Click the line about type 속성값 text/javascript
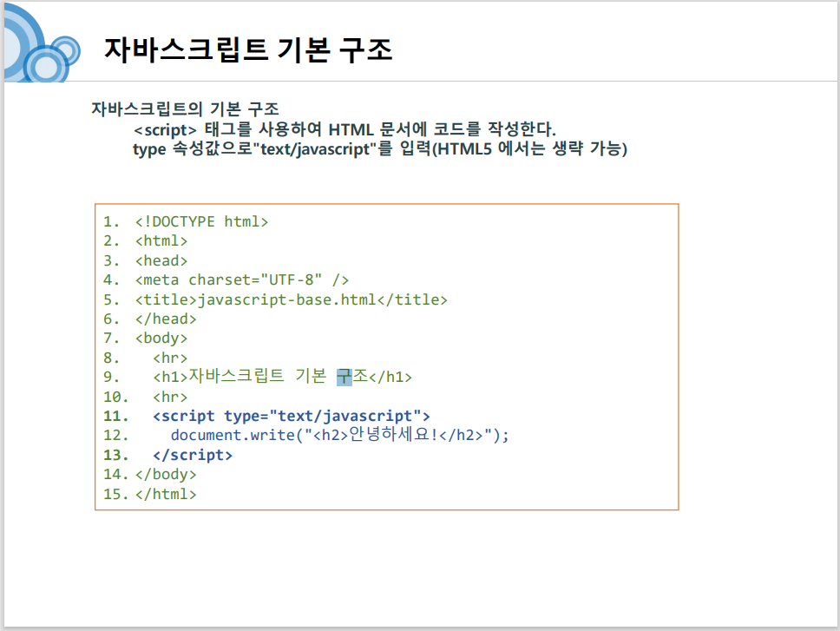Image resolution: width=840 pixels, height=631 pixels. pos(380,148)
